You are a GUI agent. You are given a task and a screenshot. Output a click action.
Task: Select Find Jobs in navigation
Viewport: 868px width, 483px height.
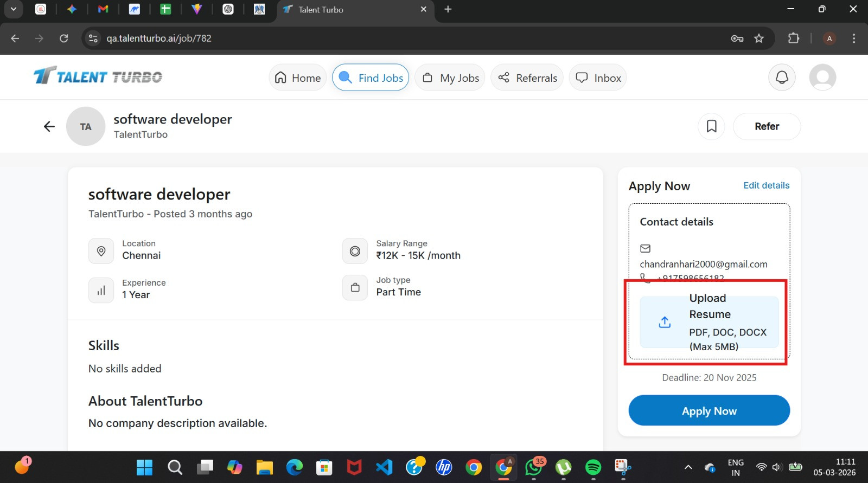coord(371,78)
